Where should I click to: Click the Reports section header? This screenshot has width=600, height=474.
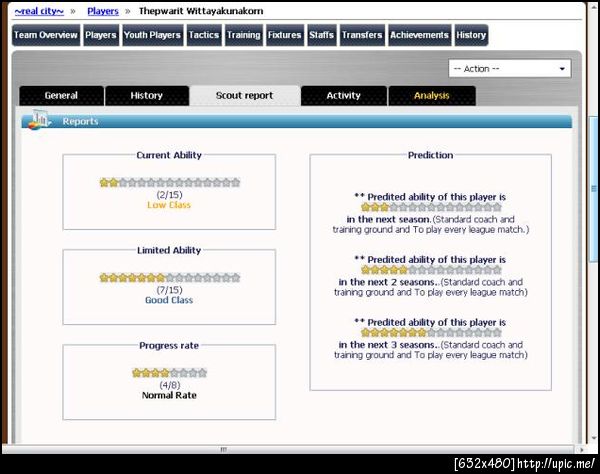(x=297, y=121)
